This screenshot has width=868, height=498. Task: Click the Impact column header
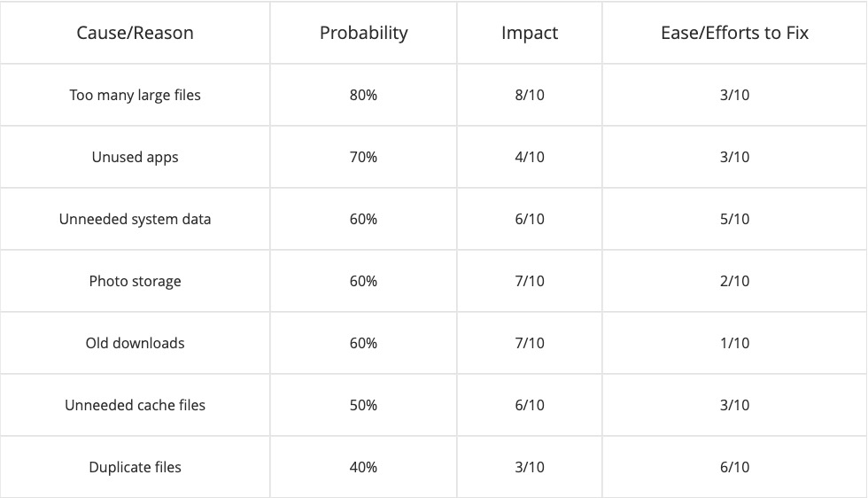[530, 33]
